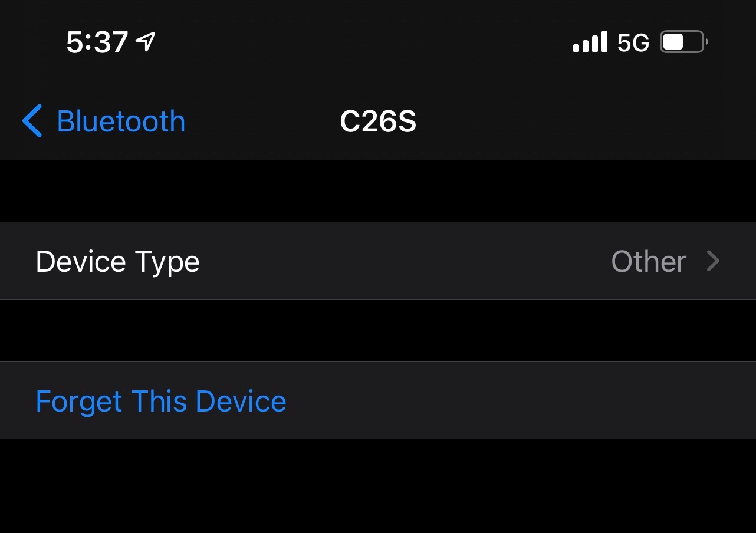Tap the C26S page title

click(378, 121)
